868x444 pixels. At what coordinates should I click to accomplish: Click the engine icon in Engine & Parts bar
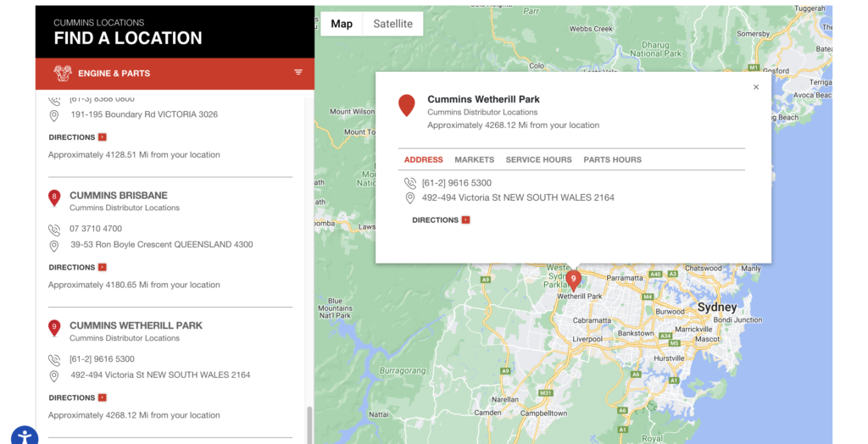coord(63,73)
